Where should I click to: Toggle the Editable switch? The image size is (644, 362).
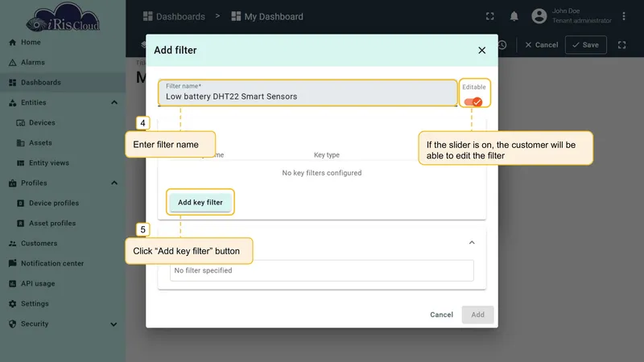[473, 102]
